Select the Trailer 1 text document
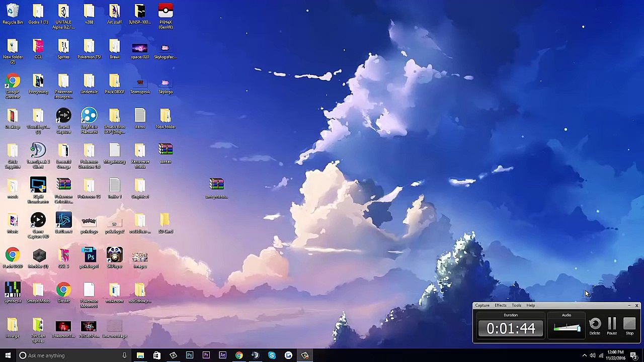 (114, 188)
